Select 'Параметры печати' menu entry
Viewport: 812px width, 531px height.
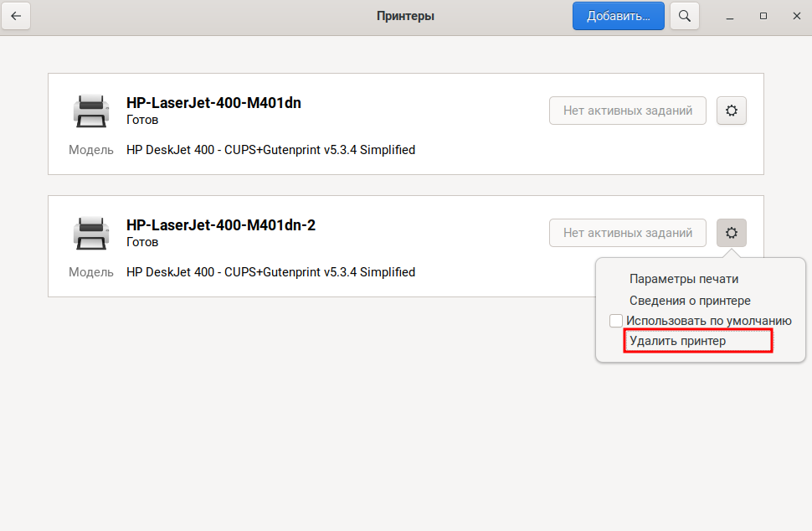click(x=684, y=279)
